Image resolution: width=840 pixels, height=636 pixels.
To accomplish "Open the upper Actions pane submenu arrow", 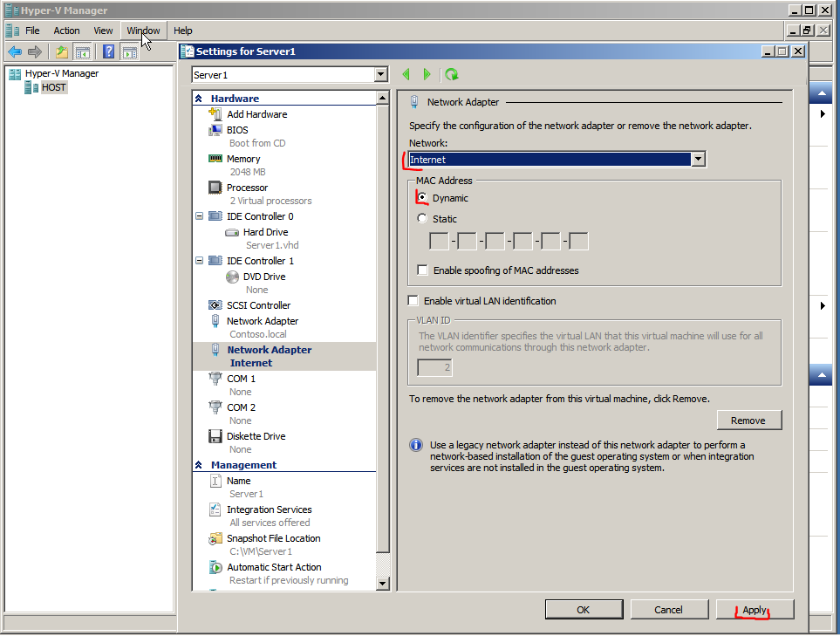I will pyautogui.click(x=823, y=113).
